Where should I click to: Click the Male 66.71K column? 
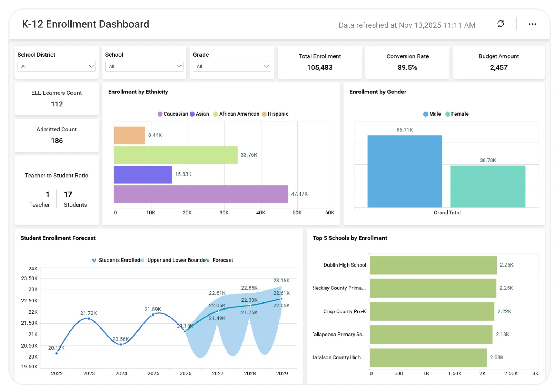pyautogui.click(x=405, y=171)
